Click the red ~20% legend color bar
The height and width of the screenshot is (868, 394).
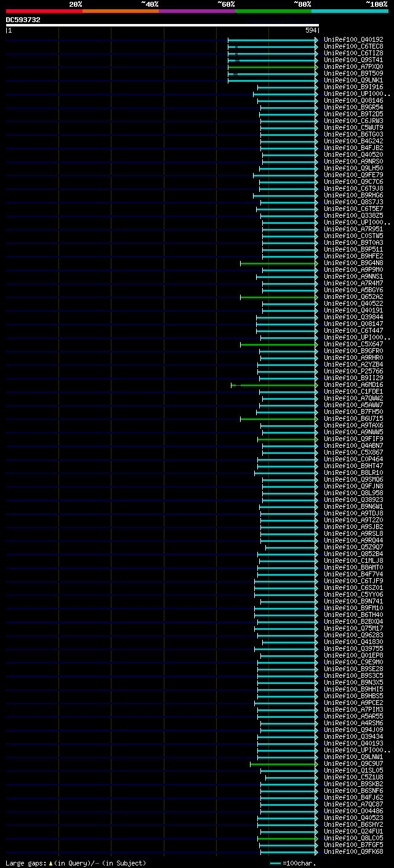pyautogui.click(x=44, y=10)
